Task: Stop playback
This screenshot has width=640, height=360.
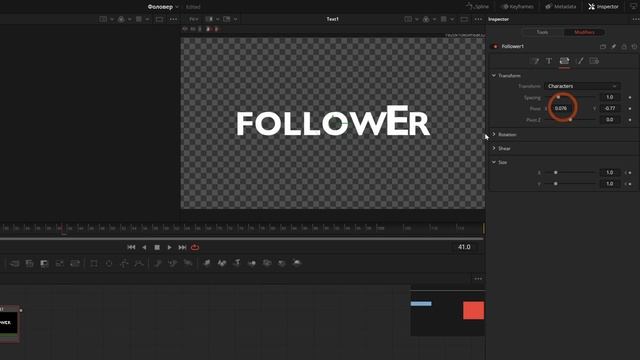Action: click(157, 247)
